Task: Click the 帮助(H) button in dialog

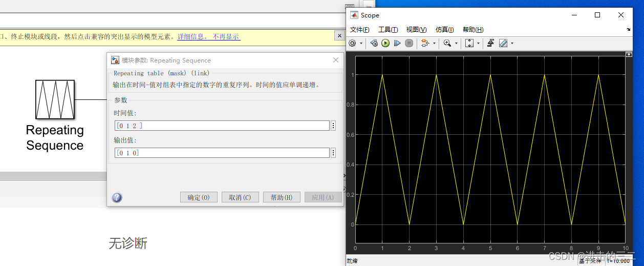Action: tap(282, 197)
